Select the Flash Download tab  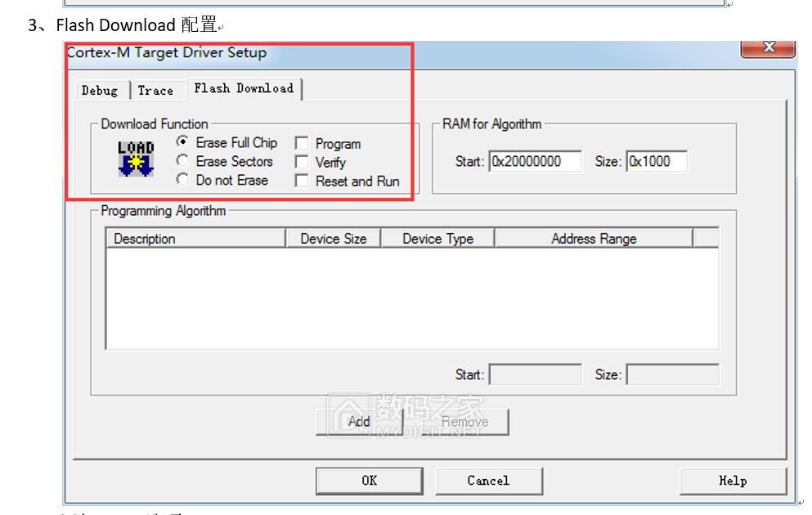(244, 88)
